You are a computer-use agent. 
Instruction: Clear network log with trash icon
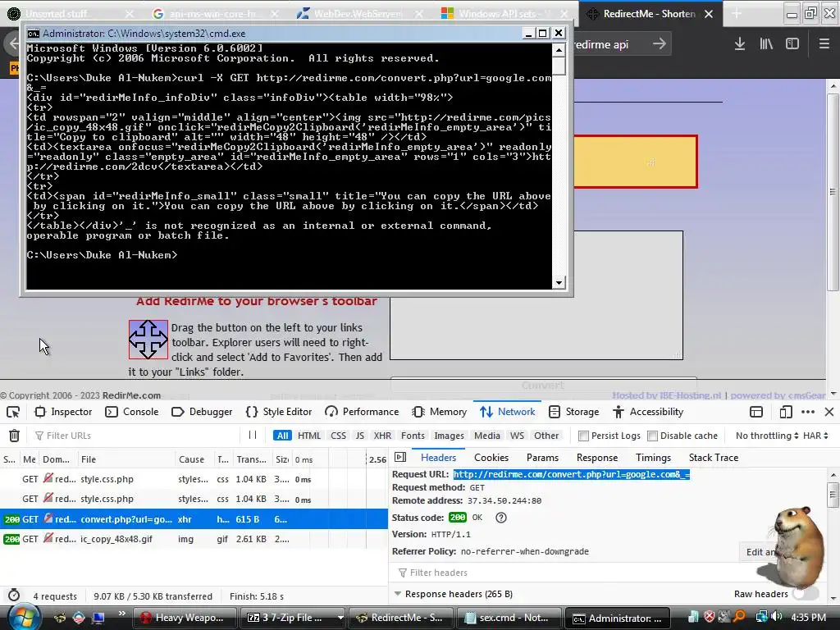15,436
